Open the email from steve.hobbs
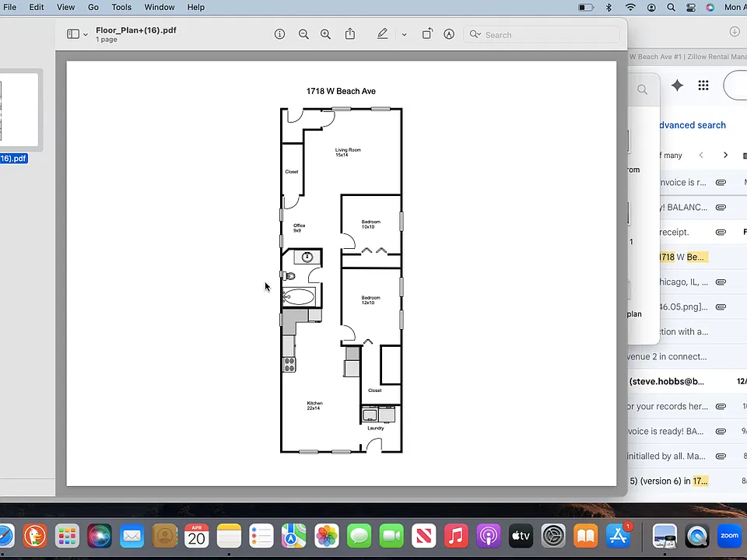747x560 pixels. (687, 381)
